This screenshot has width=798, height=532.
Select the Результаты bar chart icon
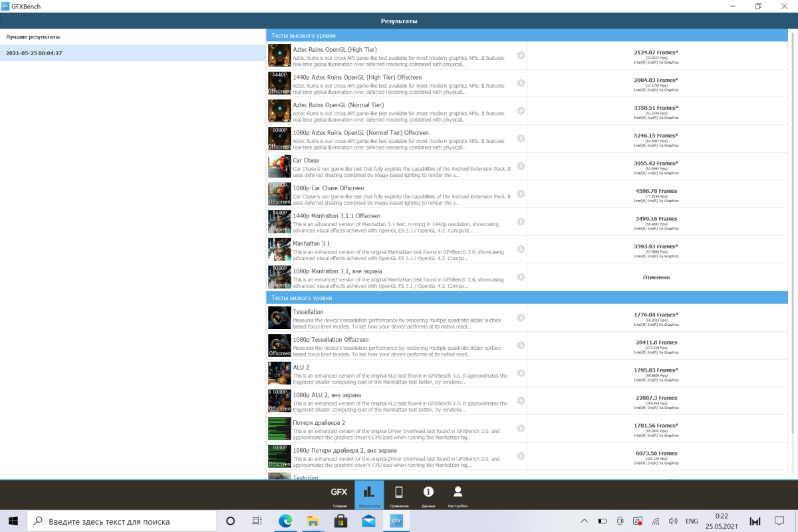pyautogui.click(x=369, y=495)
